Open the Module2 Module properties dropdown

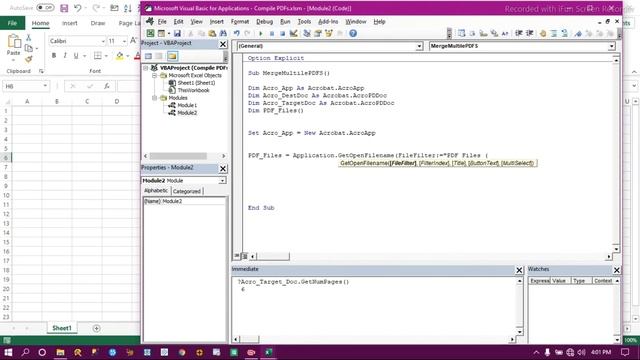(222, 180)
